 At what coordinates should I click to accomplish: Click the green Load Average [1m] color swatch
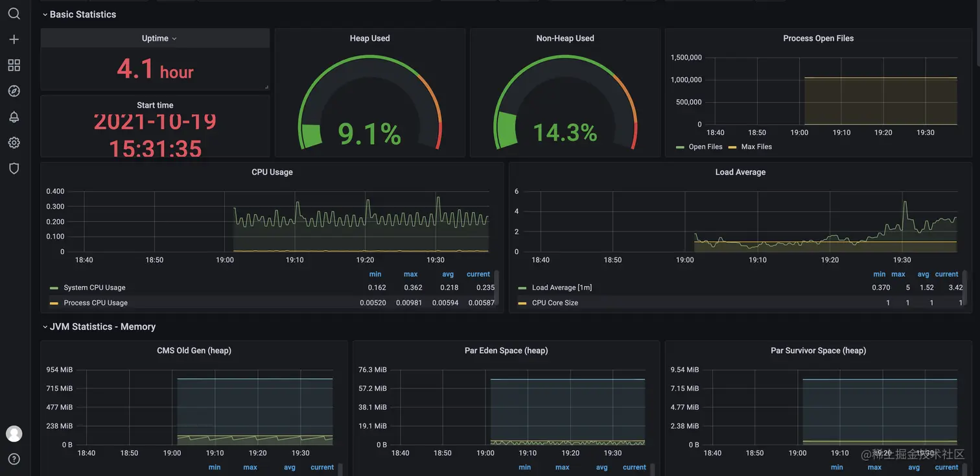point(522,288)
